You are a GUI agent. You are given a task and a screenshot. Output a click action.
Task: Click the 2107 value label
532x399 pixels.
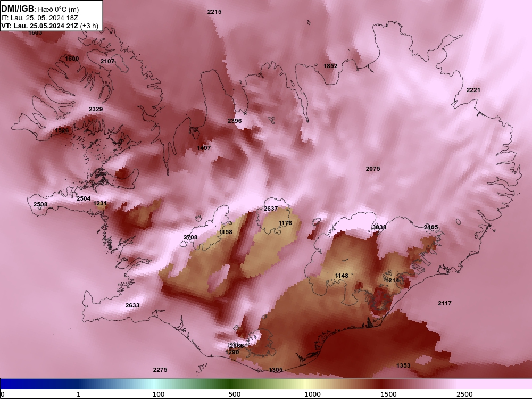(107, 61)
